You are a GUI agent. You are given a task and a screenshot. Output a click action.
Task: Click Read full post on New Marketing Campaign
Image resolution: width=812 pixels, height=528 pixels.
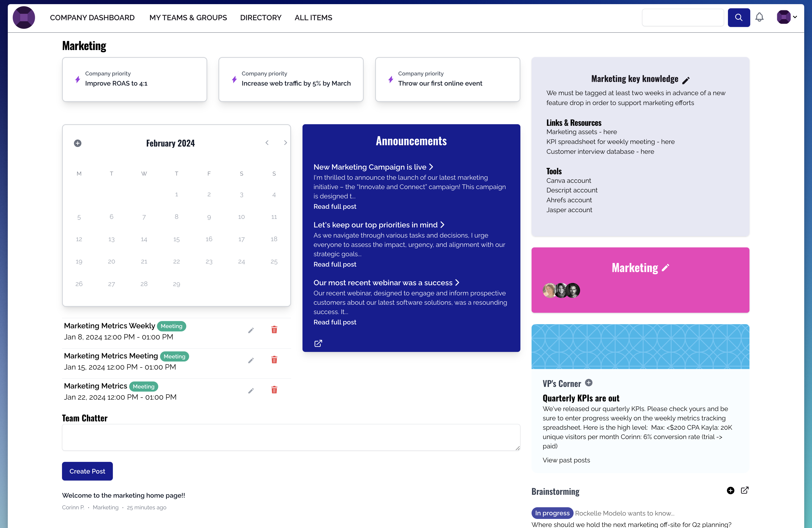coord(334,206)
